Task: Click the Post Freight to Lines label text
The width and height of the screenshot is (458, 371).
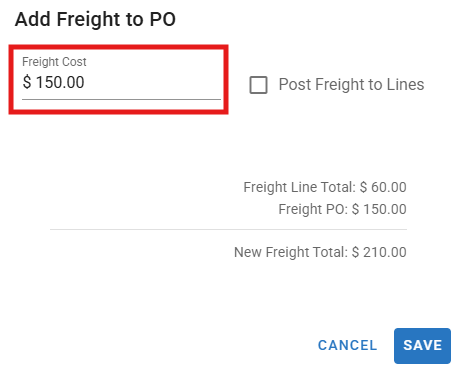Action: [x=351, y=84]
